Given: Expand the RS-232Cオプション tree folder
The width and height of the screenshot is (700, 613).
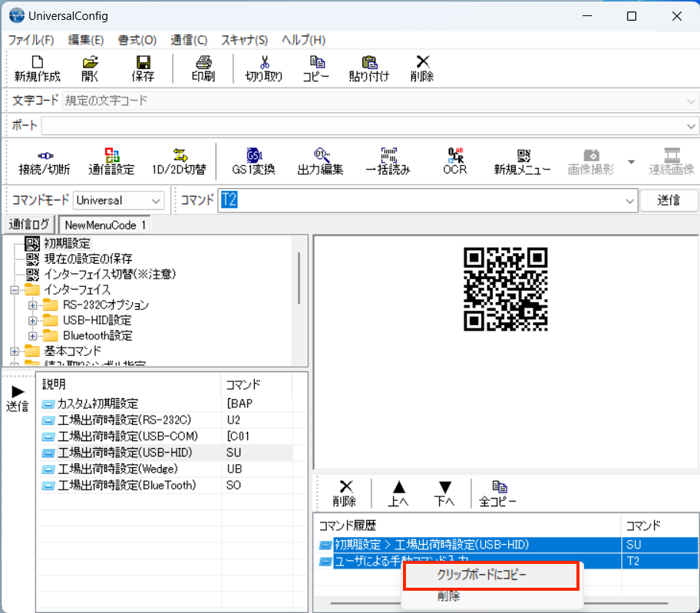Looking at the screenshot, I should point(32,305).
